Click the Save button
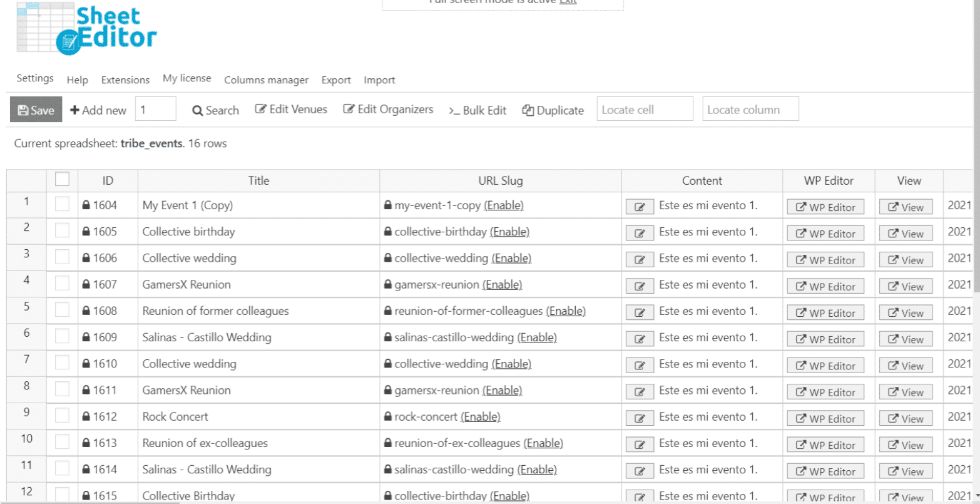Image resolution: width=980 pixels, height=504 pixels. point(36,110)
